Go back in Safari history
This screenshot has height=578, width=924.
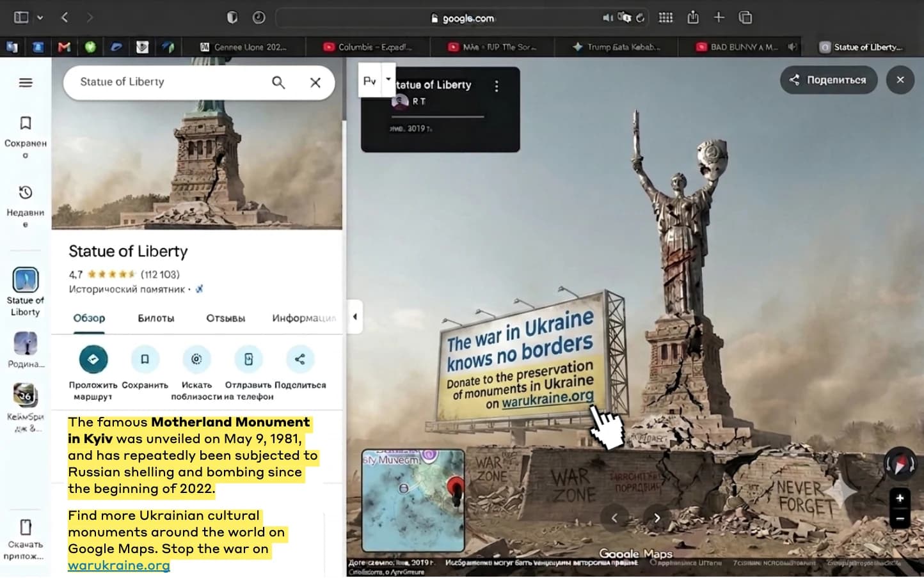[65, 17]
